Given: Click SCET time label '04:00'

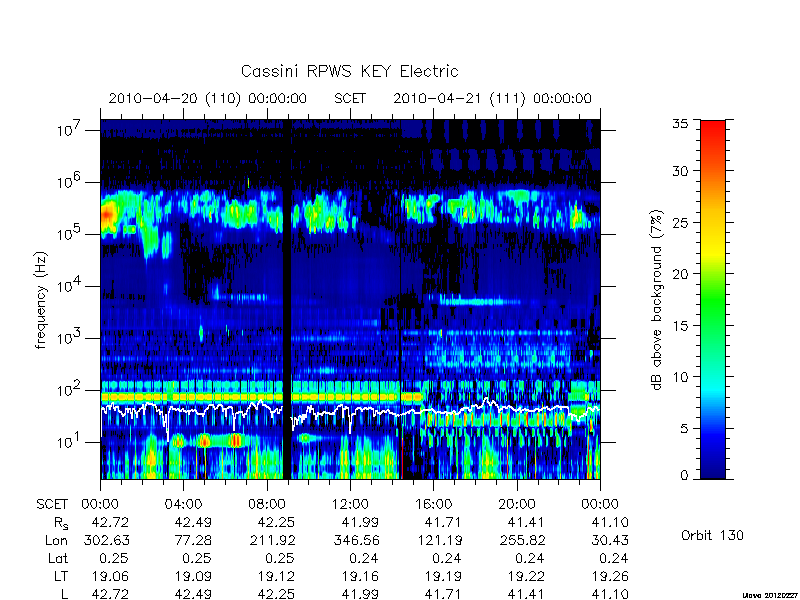Looking at the screenshot, I should coord(183,505).
